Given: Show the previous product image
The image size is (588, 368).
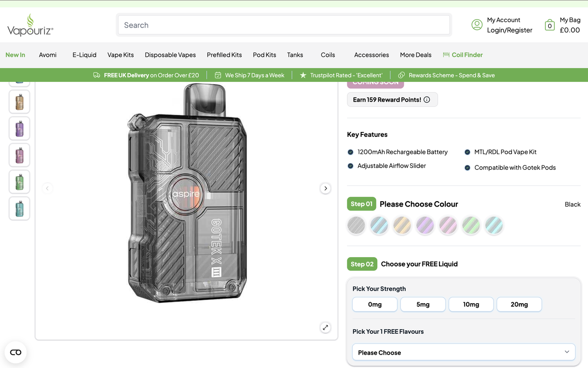Looking at the screenshot, I should 48,188.
